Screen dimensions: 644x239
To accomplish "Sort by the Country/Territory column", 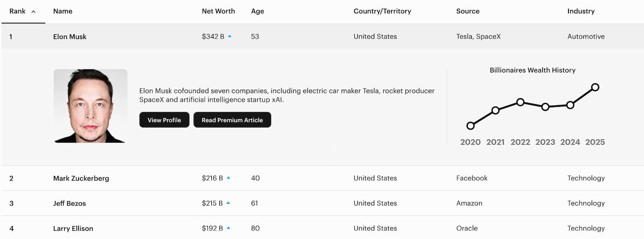I will [x=382, y=11].
